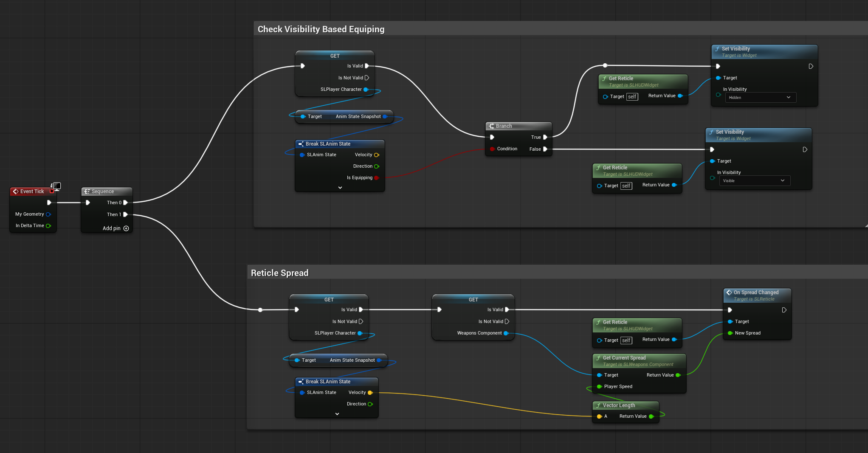Click the Direction pin in Reticle Spread

click(370, 404)
